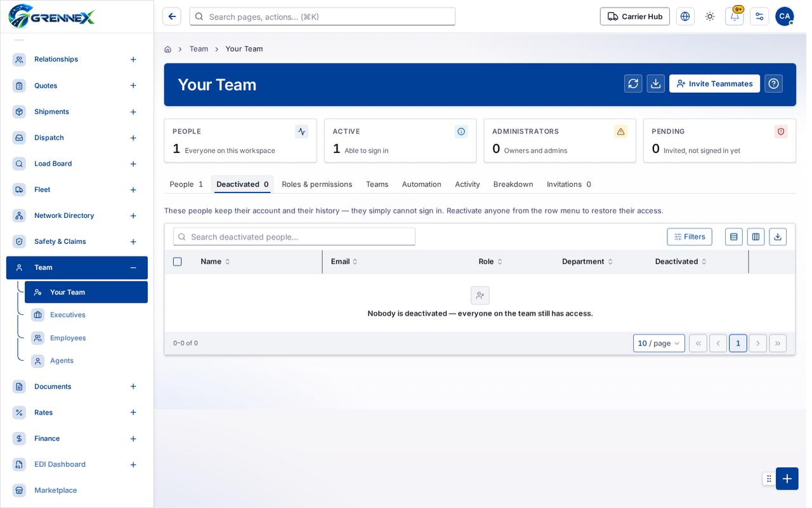Expand the Shipments sidebar section

click(x=133, y=112)
